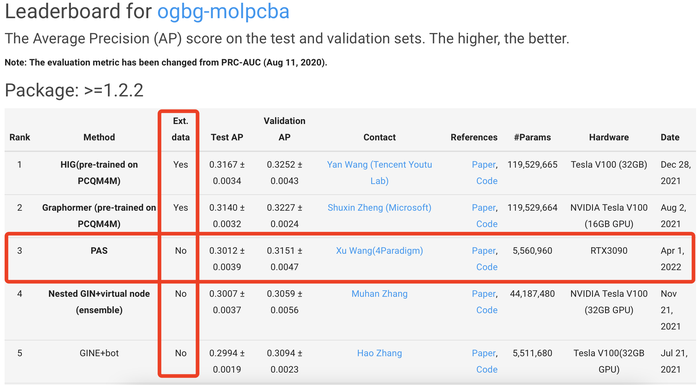Click the #Params column header

(x=532, y=137)
